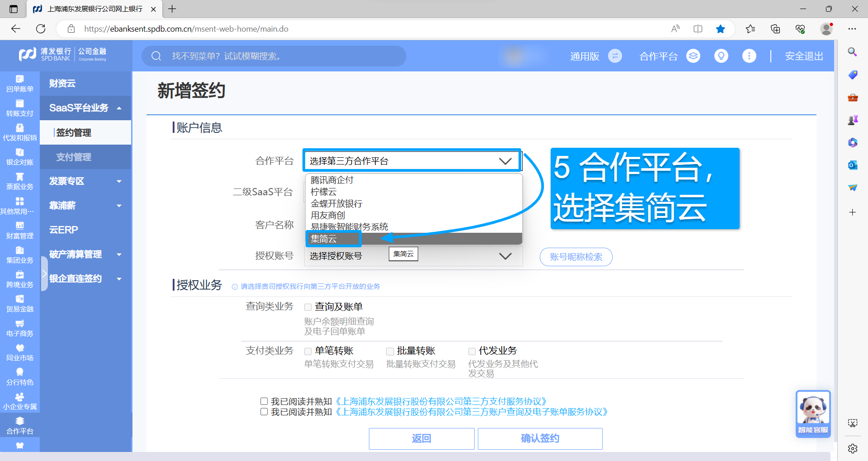Open 同业市场 sidebar icon
The image size is (868, 461).
[x=20, y=352]
